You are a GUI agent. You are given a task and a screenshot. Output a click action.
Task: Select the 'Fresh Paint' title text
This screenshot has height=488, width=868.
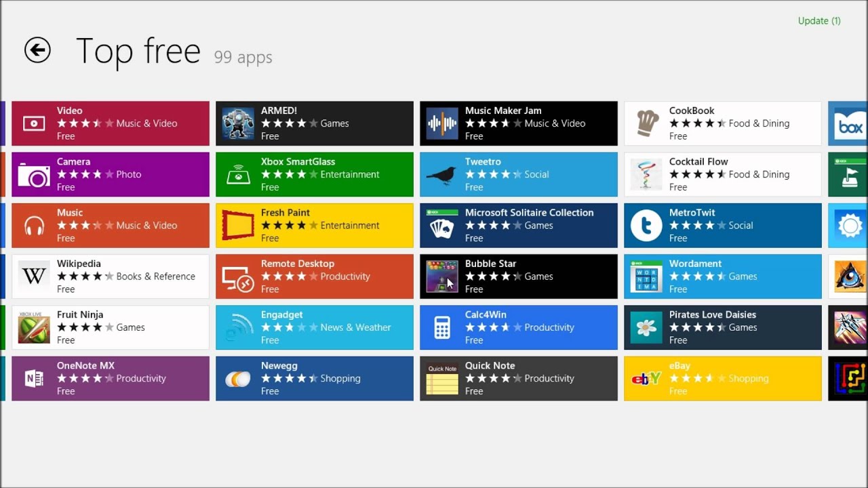pyautogui.click(x=285, y=212)
